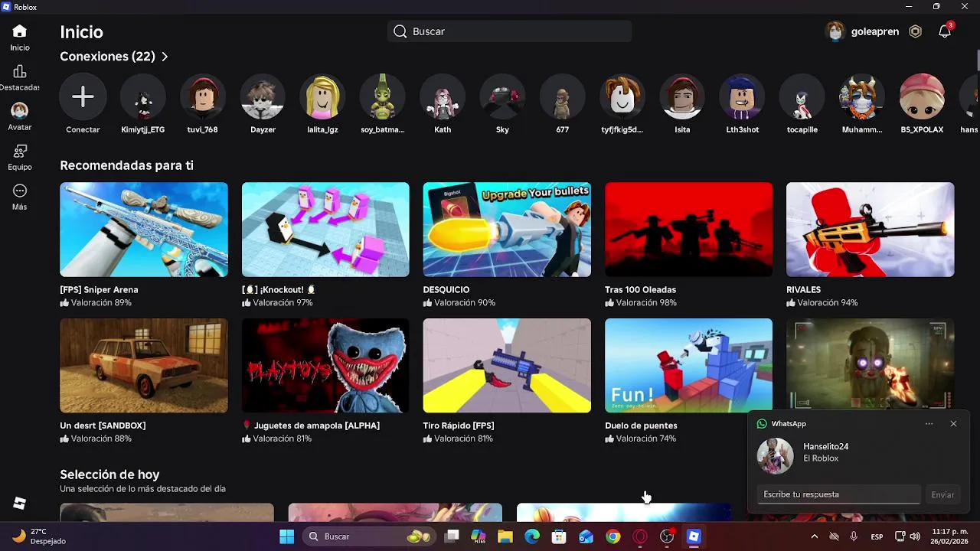Open Duelo de puentes game thumbnail

688,366
